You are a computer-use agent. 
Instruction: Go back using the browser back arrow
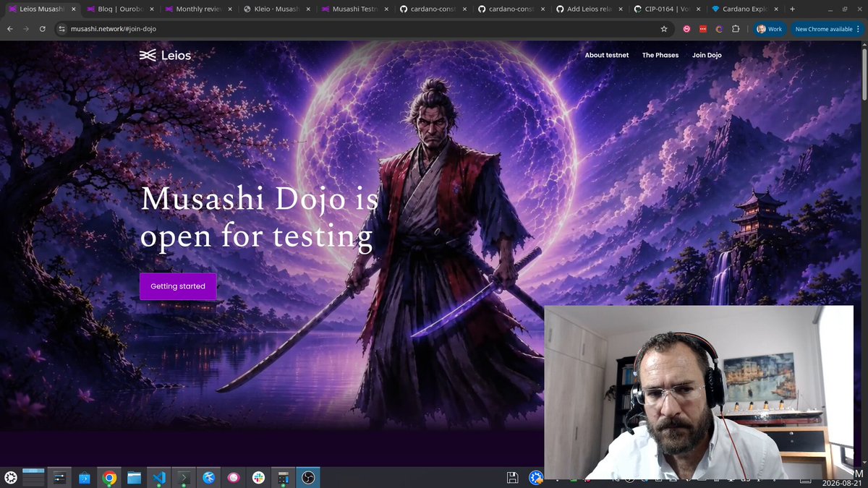10,29
